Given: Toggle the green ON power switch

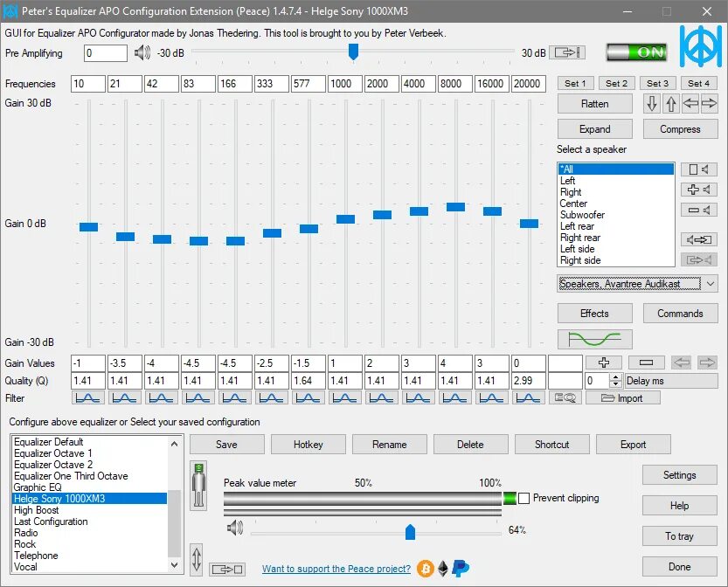Looking at the screenshot, I should click(x=637, y=52).
